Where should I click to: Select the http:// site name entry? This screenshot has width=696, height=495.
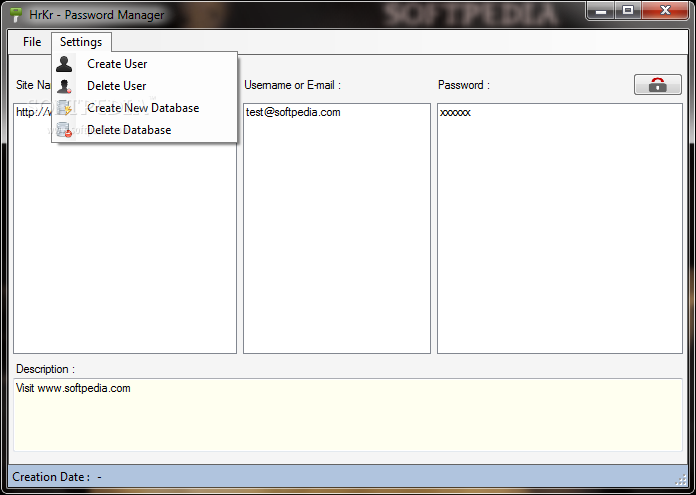click(x=33, y=112)
